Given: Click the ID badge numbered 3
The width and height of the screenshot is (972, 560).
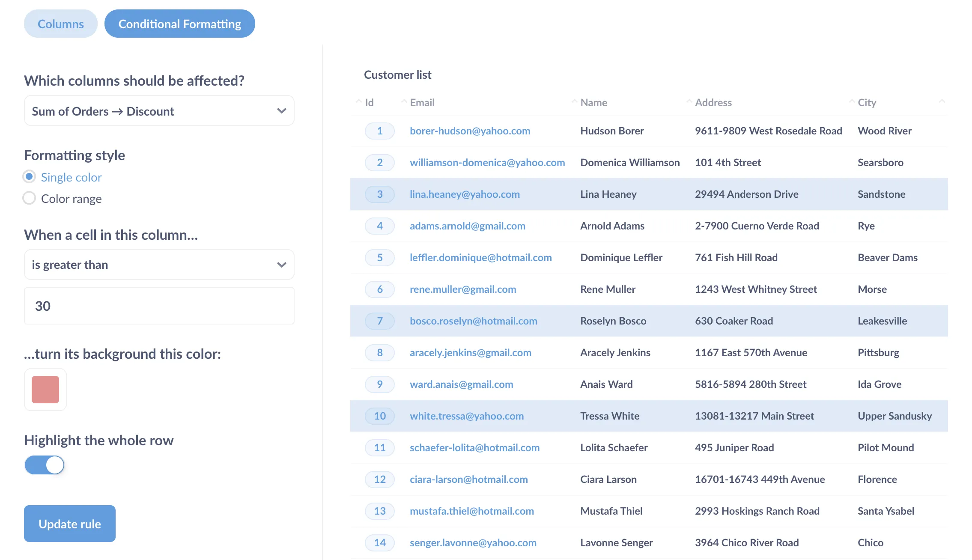Looking at the screenshot, I should click(x=379, y=194).
